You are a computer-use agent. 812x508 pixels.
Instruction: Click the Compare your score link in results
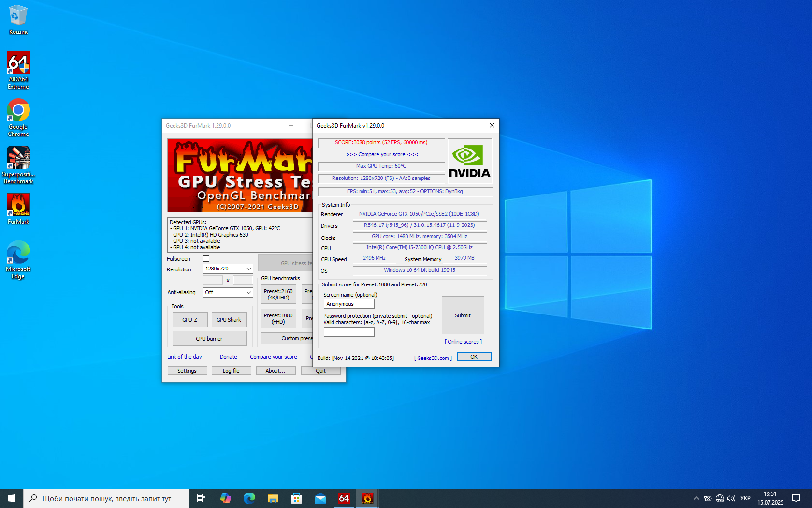click(382, 155)
